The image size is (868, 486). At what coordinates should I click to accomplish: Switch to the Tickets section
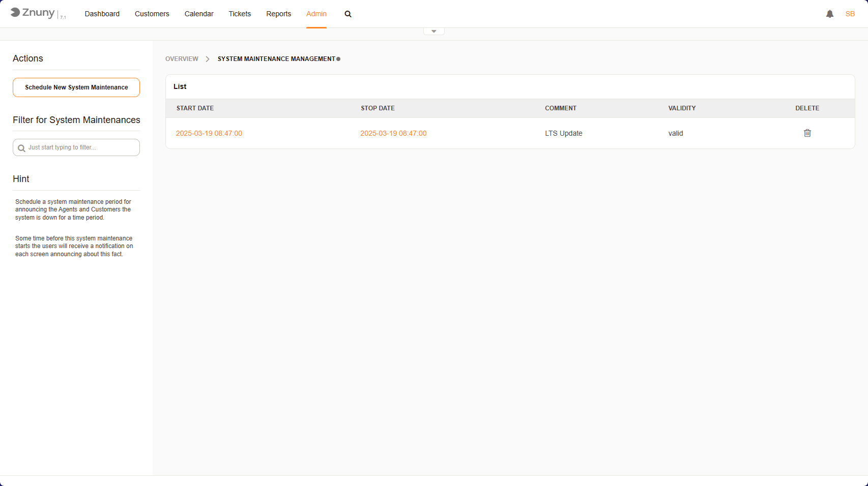(x=240, y=14)
